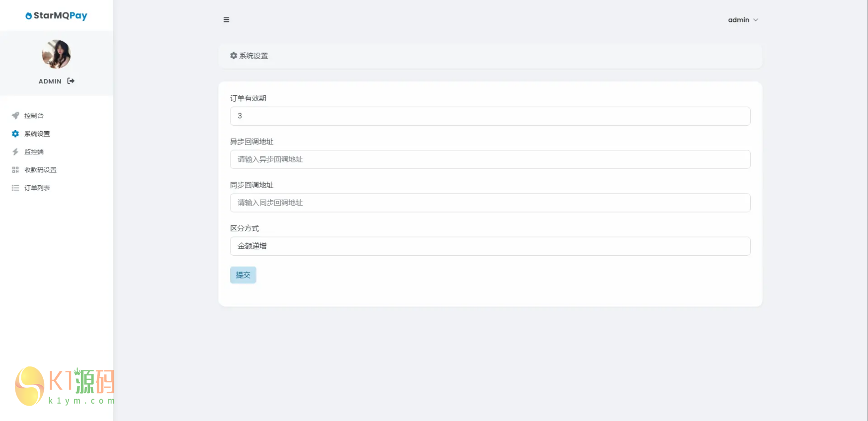
Task: Toggle the sidebar with the hamburger icon
Action: coord(227,20)
